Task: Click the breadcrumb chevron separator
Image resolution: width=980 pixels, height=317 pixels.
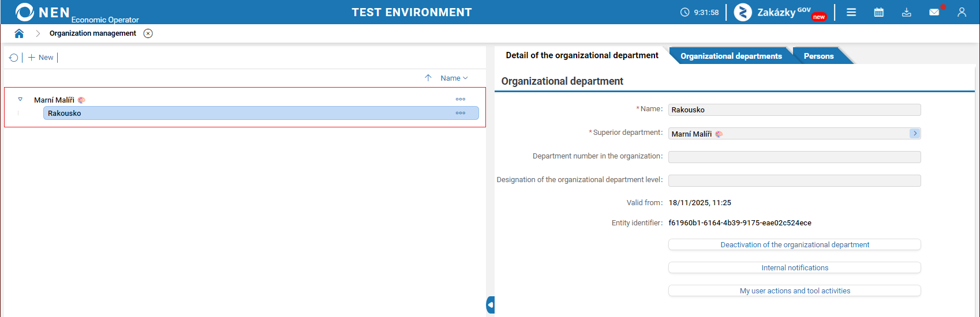Action: [38, 33]
